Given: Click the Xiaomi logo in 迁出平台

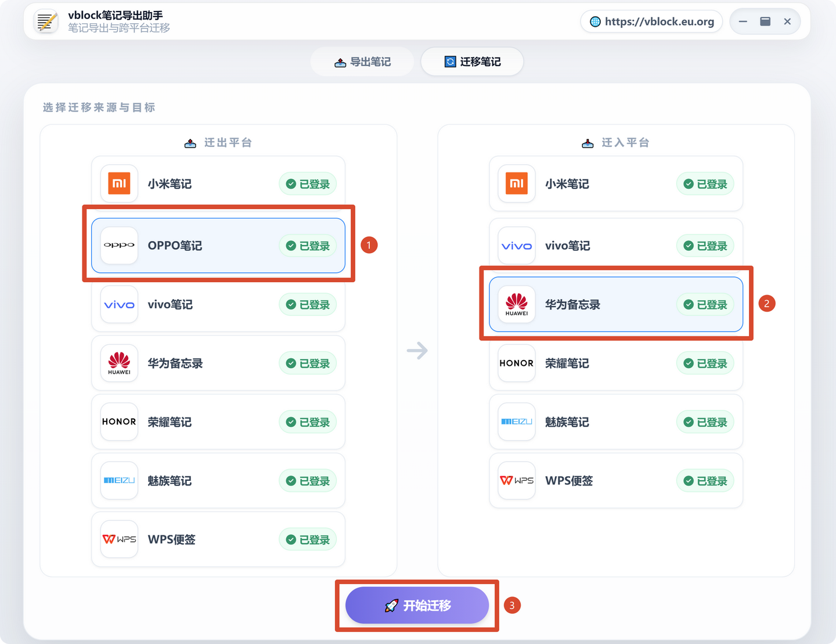Looking at the screenshot, I should [x=119, y=184].
